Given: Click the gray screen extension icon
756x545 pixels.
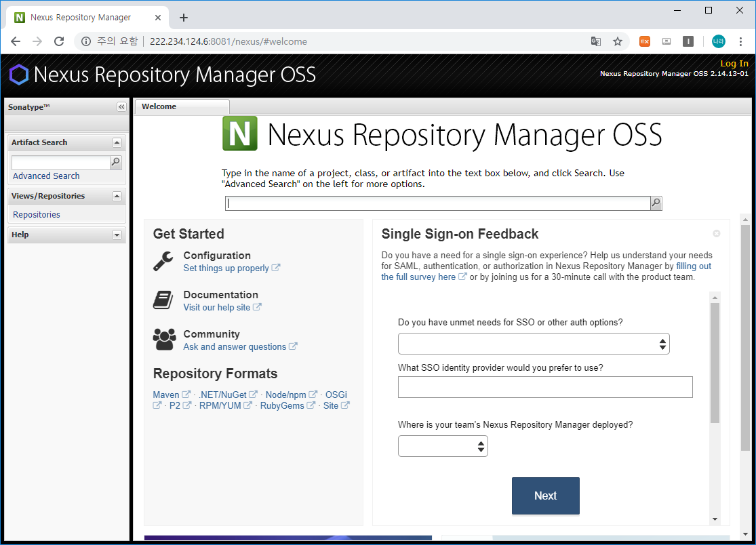Looking at the screenshot, I should coord(667,41).
